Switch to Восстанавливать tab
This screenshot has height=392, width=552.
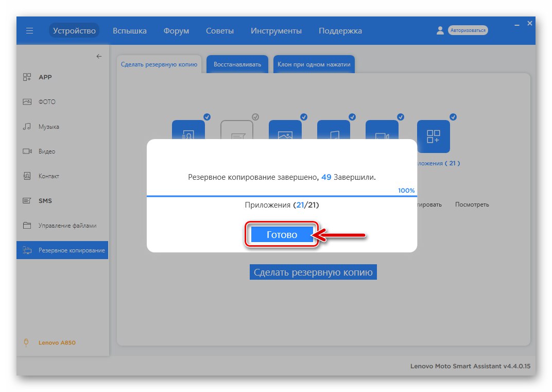pos(237,64)
